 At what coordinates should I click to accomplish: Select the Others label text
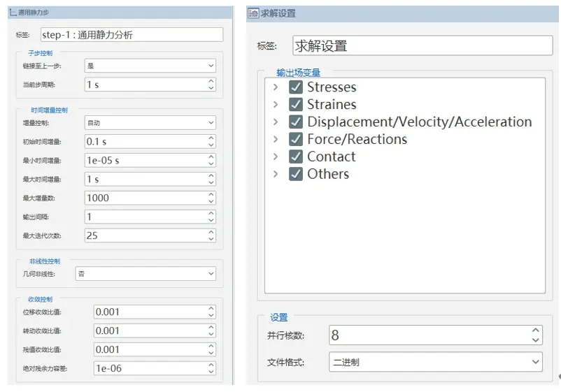pyautogui.click(x=328, y=174)
